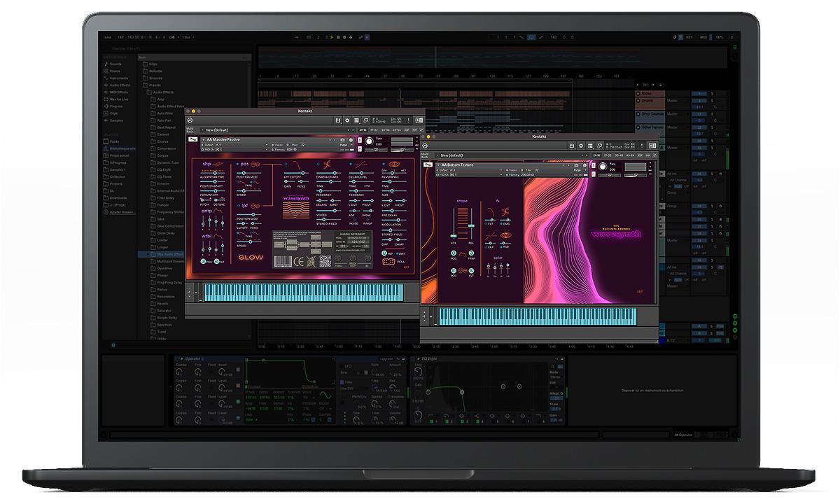
Task: Toggle the INF switch in AA Massive Passive
Action: tap(385, 253)
